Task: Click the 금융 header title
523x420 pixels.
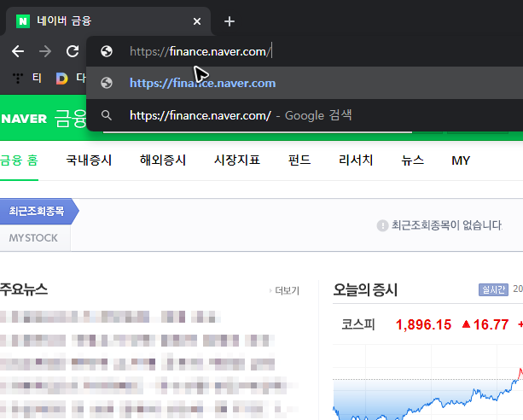Action: 70,119
